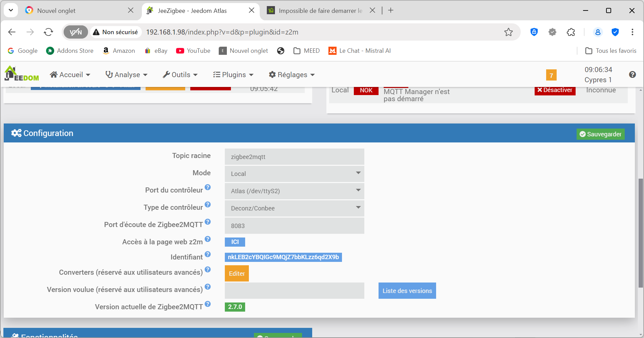644x338 pixels.
Task: Open the eBay bookmark
Action: pos(156,51)
